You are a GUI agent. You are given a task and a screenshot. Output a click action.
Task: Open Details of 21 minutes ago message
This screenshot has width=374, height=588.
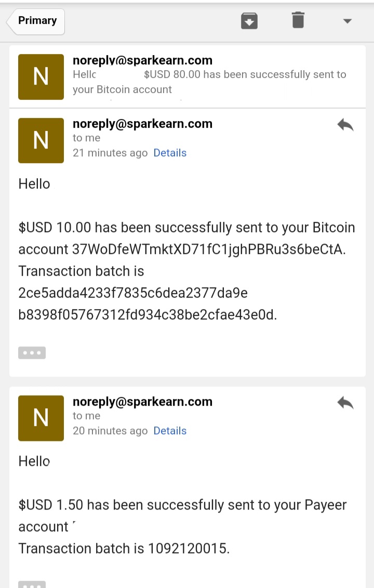pos(170,153)
